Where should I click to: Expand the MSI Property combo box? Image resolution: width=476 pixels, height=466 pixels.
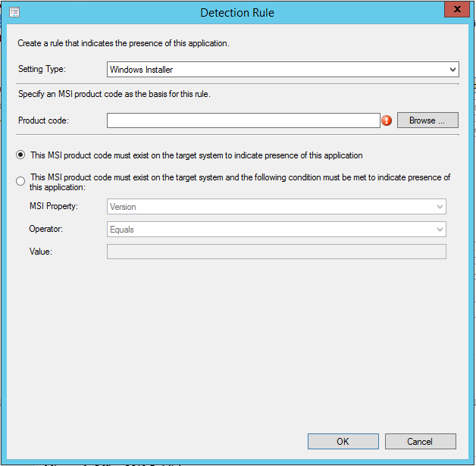click(x=277, y=207)
